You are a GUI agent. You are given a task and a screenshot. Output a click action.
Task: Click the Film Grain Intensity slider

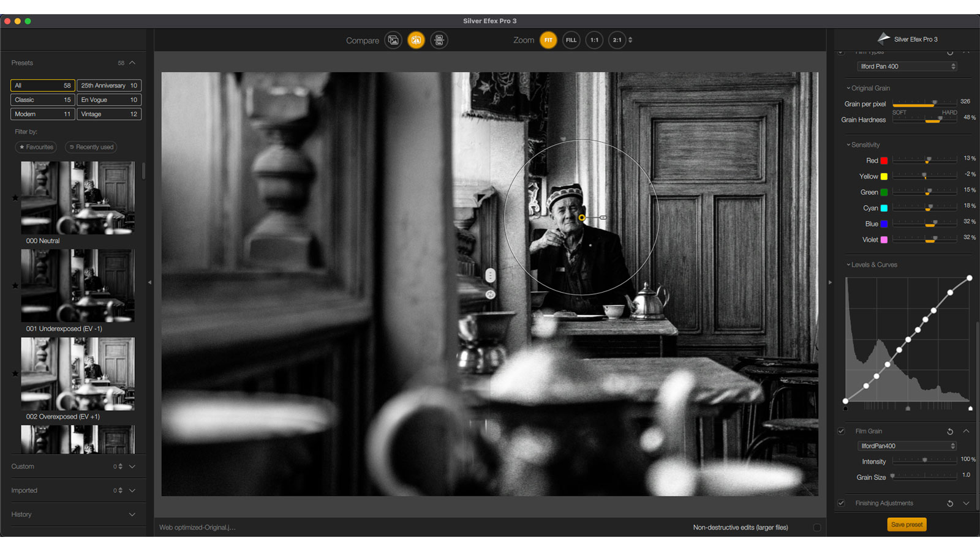[924, 460]
